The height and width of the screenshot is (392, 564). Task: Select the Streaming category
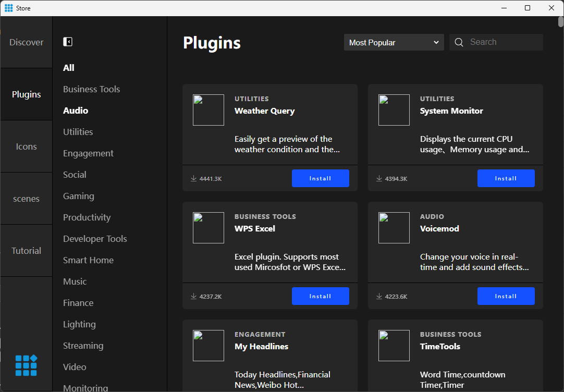83,346
